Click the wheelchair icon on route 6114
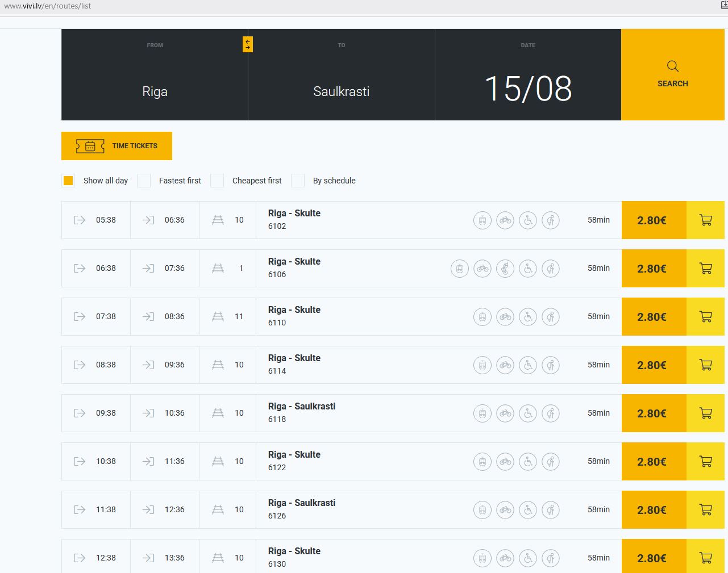 528,365
